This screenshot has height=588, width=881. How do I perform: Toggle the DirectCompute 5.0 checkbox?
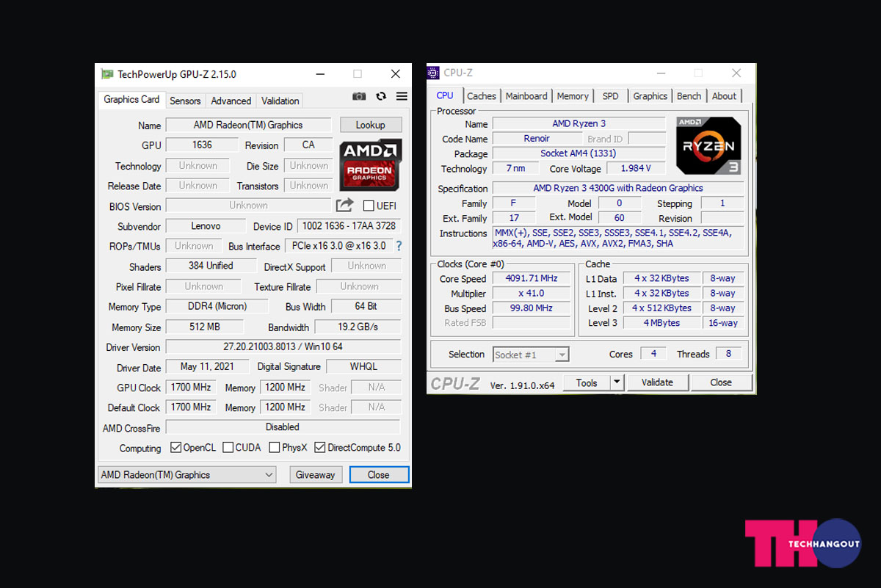click(320, 447)
